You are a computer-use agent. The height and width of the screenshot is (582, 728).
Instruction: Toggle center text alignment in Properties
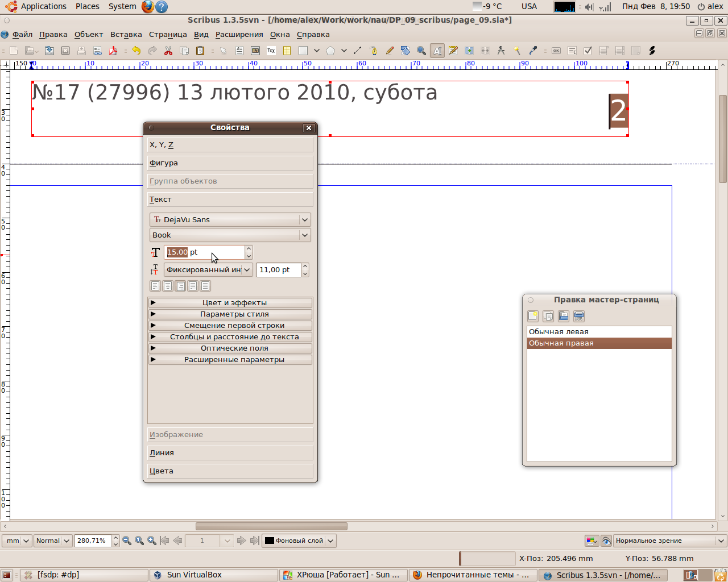(168, 286)
